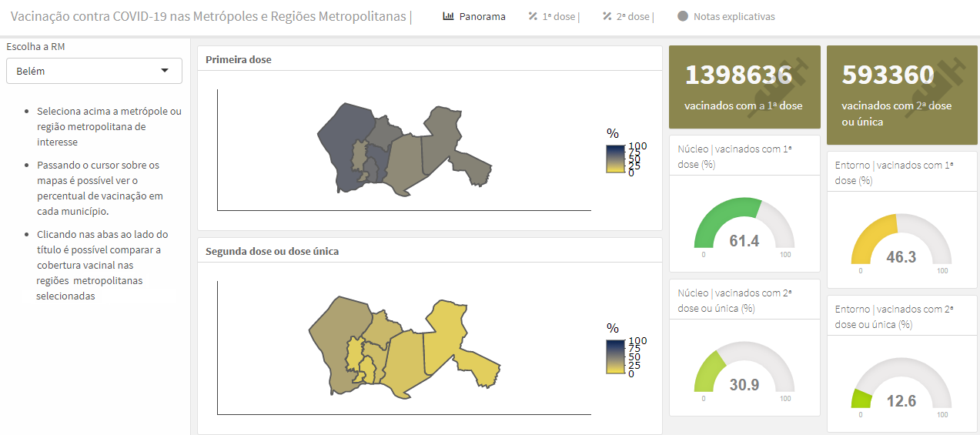Viewport: 980px width, 435px height.
Task: Click the Núcleo vacinados com 1ª dose title
Action: (735, 157)
